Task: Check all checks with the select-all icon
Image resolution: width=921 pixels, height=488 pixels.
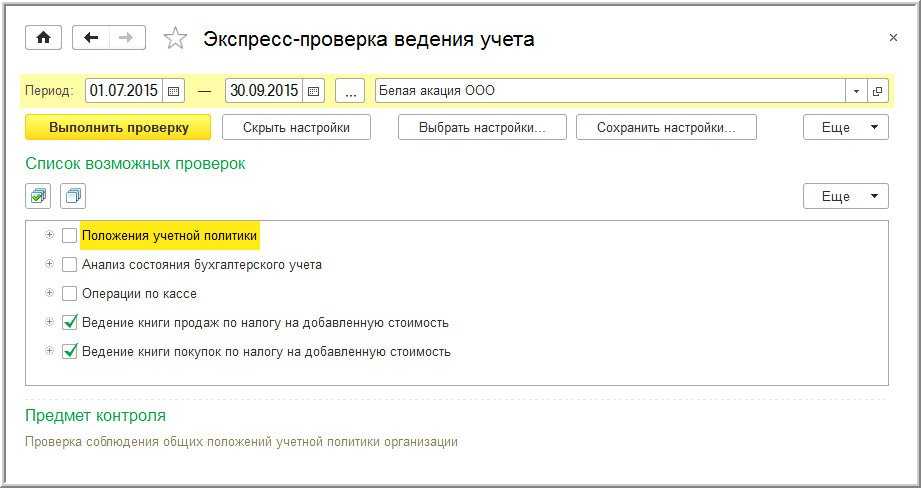Action: coord(38,196)
